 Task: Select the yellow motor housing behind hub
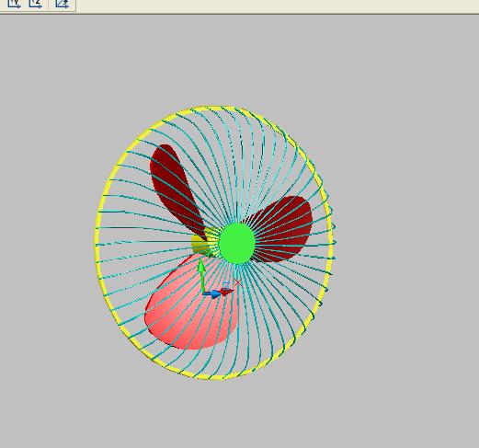(200, 244)
